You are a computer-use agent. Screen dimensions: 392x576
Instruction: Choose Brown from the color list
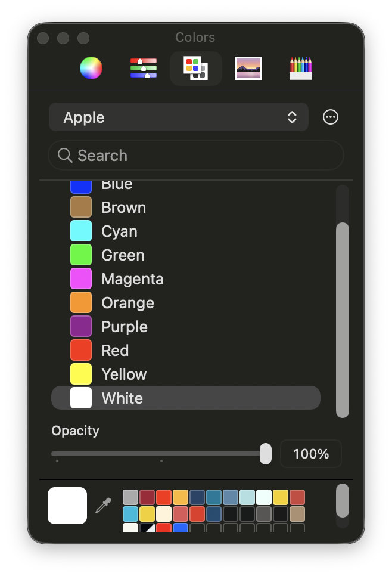(x=123, y=208)
